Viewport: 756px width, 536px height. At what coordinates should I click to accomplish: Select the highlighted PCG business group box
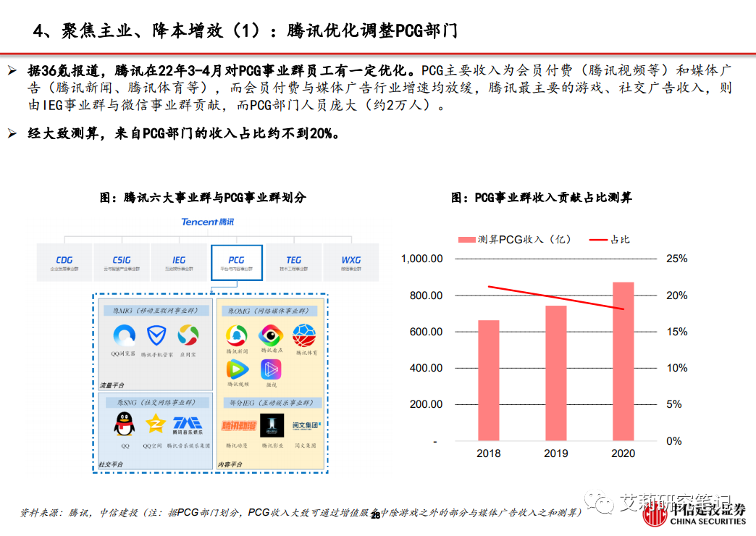coord(236,262)
